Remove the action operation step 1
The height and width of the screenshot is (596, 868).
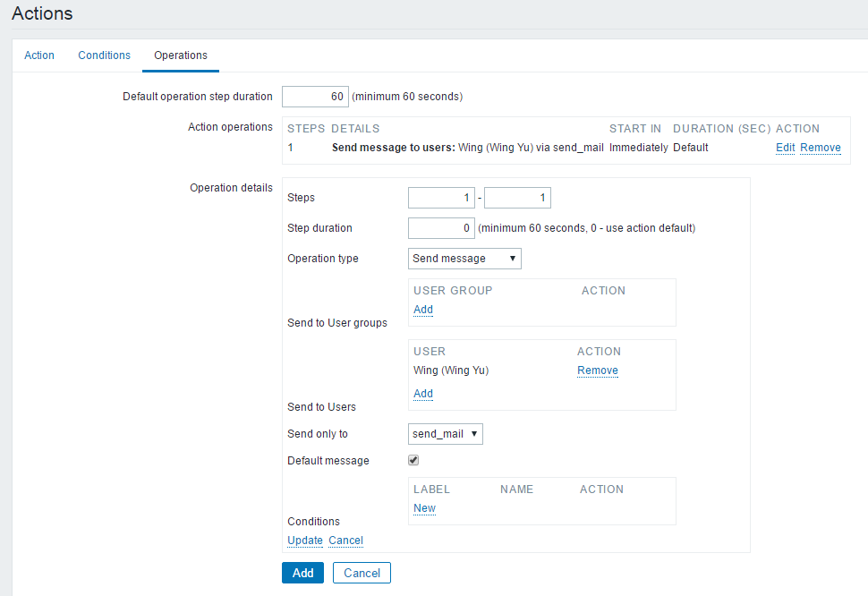point(820,148)
